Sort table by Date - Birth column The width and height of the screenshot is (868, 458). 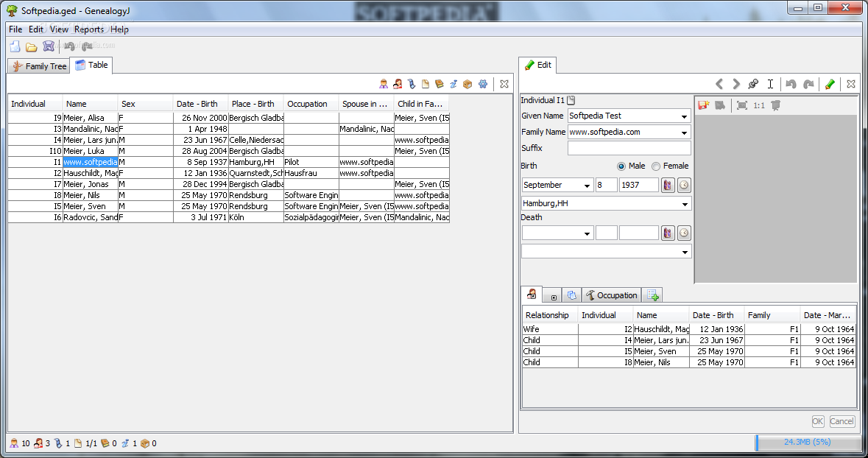(200, 104)
